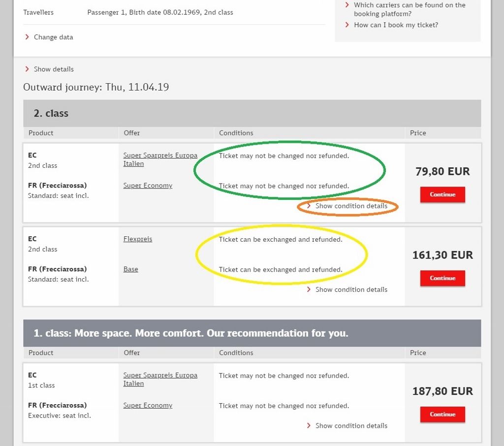This screenshot has width=504, height=446.
Task: Select the '79,80 EUR' price text
Action: tap(442, 171)
